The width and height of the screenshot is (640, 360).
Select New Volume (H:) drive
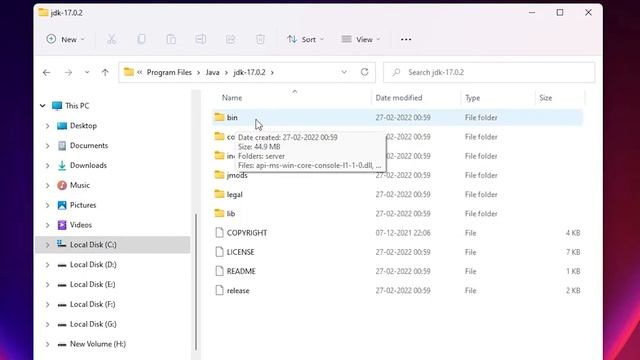pos(98,344)
